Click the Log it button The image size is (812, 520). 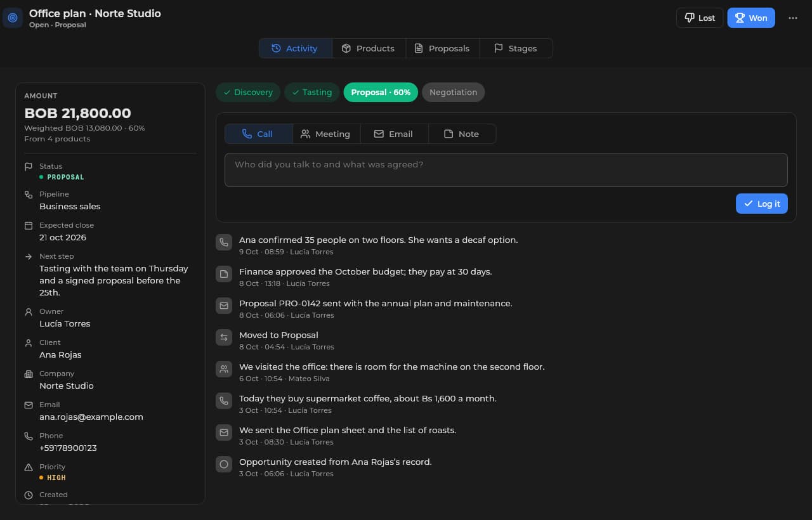coord(762,204)
